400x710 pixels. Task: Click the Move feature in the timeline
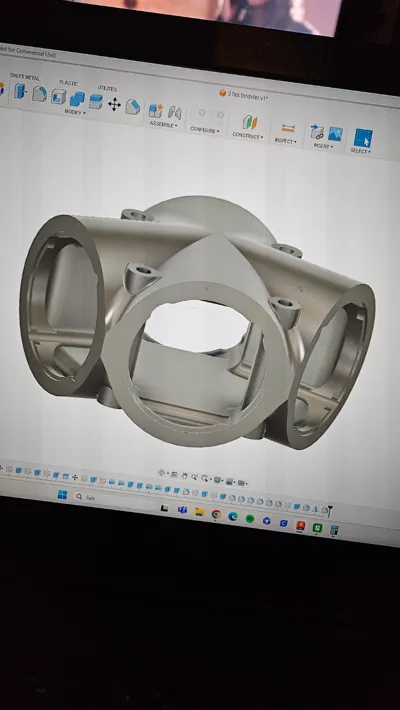pyautogui.click(x=75, y=477)
